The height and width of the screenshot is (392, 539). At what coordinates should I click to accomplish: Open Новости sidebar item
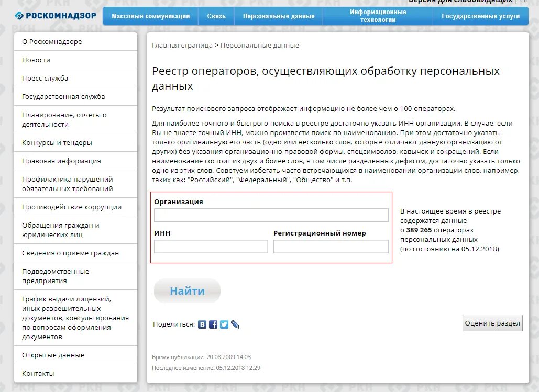(x=75, y=60)
